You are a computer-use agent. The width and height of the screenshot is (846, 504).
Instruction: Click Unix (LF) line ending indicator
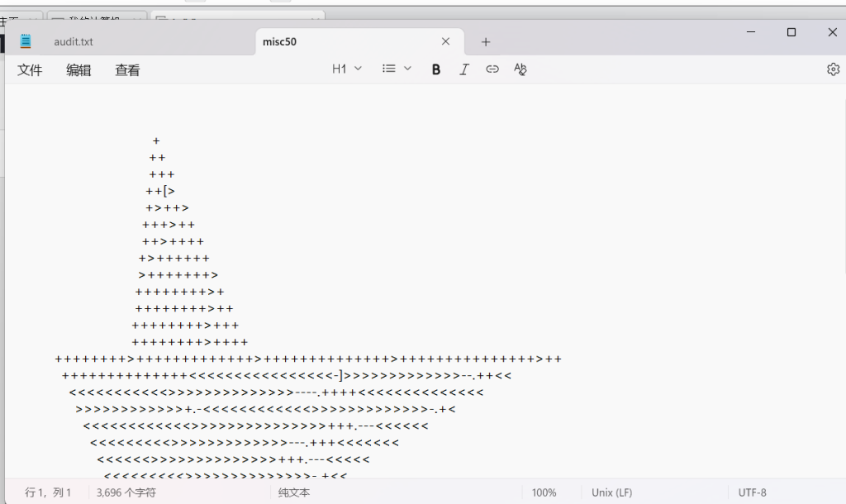click(611, 492)
